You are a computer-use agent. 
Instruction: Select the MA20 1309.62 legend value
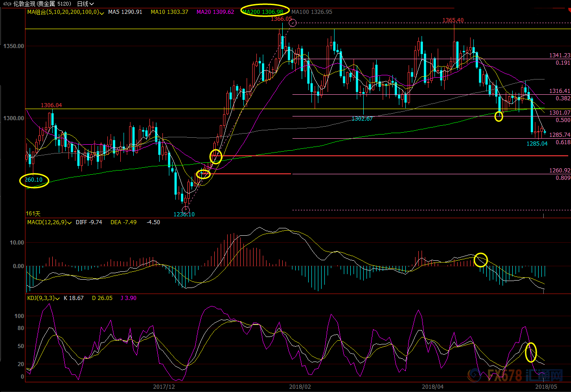click(216, 12)
